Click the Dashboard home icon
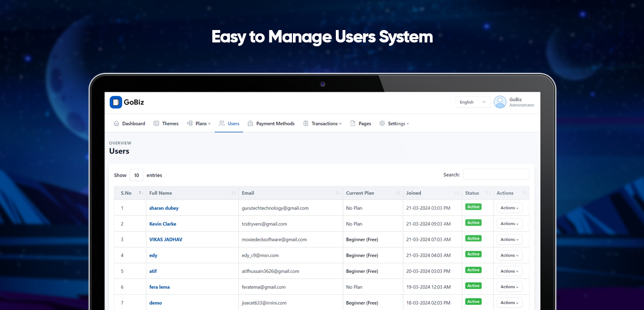Image resolution: width=644 pixels, height=310 pixels. pyautogui.click(x=116, y=124)
